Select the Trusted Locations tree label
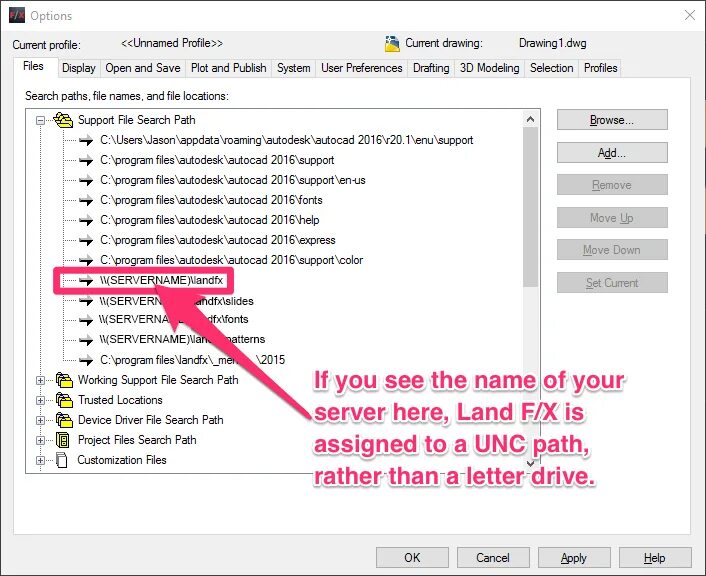This screenshot has height=576, width=706. click(x=120, y=400)
